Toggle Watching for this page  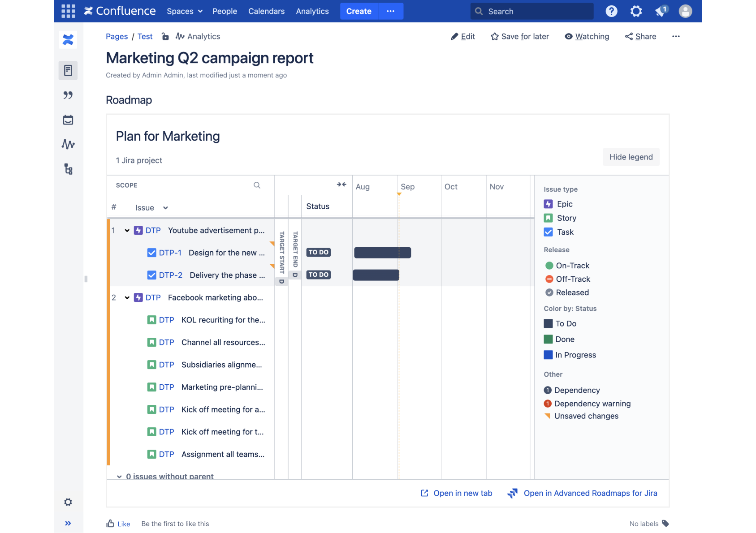click(587, 36)
